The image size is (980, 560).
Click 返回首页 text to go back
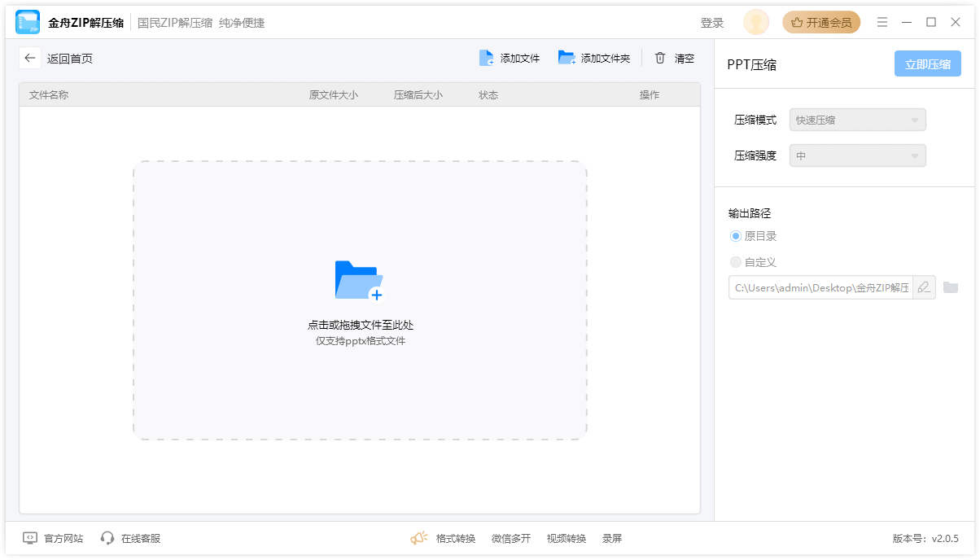point(70,59)
